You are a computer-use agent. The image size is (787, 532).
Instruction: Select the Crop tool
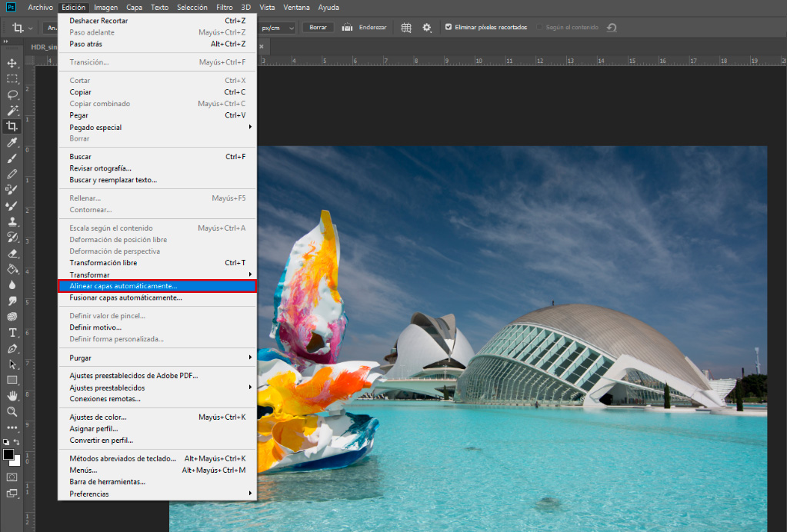[x=12, y=126]
